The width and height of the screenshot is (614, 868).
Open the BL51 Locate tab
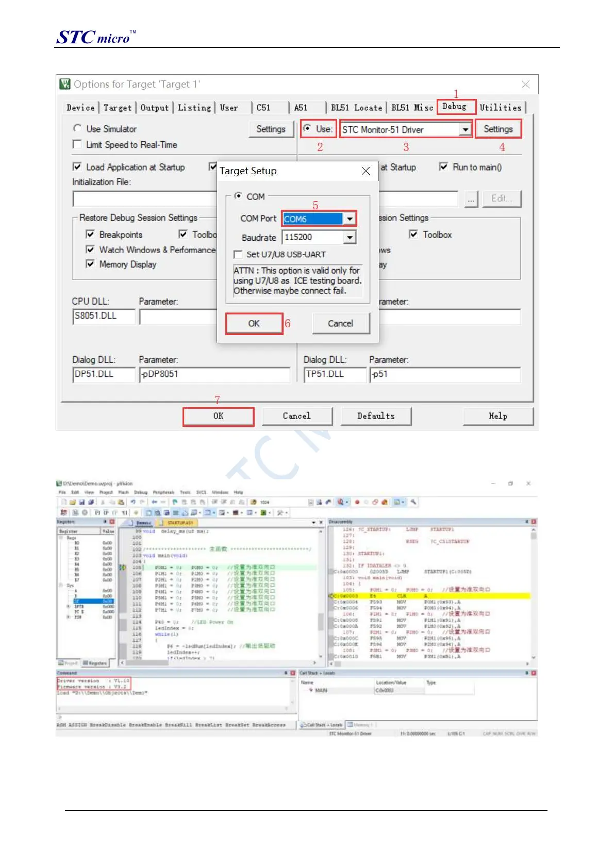coord(356,108)
